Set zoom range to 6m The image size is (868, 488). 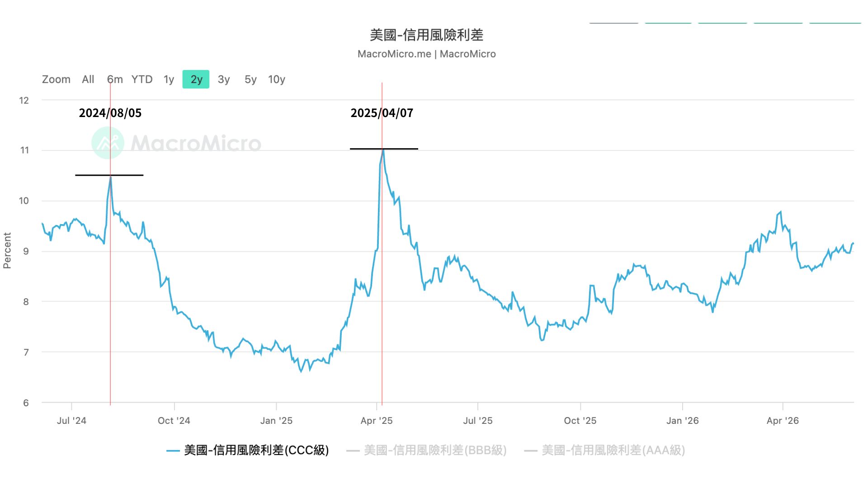coord(115,80)
